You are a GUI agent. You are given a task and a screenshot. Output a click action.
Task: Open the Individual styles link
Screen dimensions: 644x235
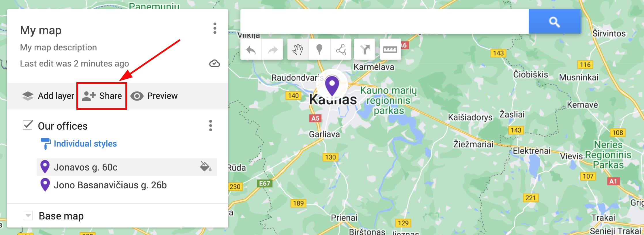85,143
